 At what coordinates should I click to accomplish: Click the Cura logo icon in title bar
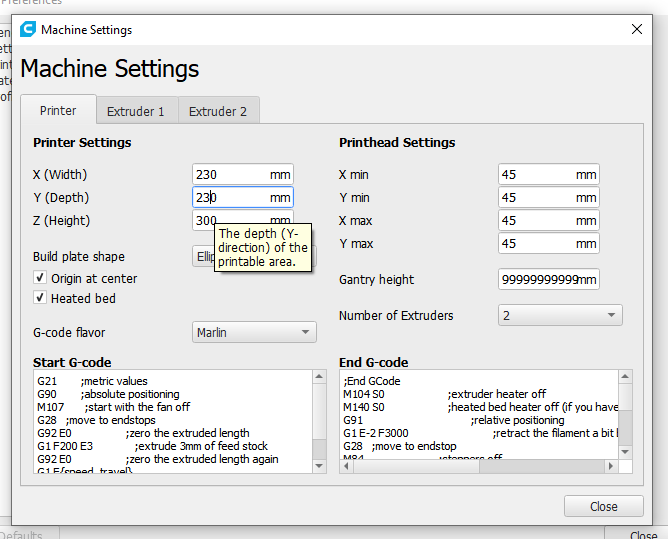(x=28, y=29)
